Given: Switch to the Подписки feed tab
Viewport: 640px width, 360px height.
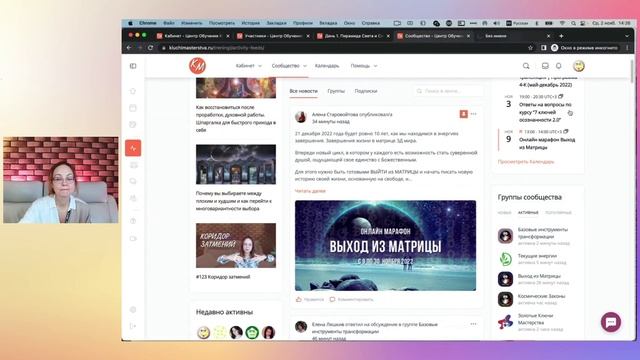Looking at the screenshot, I should pyautogui.click(x=366, y=91).
